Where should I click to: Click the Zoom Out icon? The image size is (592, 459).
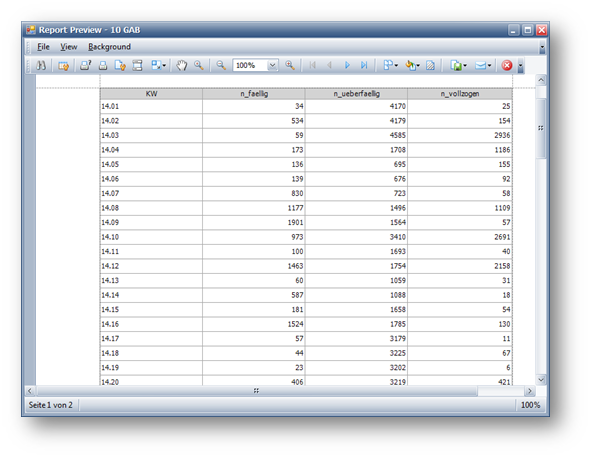[x=221, y=65]
